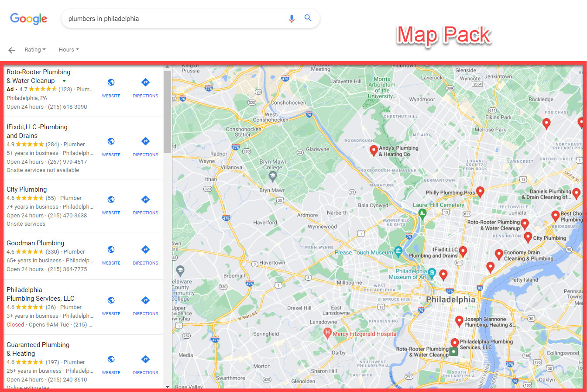Viewport: 587px width, 392px height.
Task: Click the Philadelphia Museum of Art marker
Action: click(x=432, y=273)
